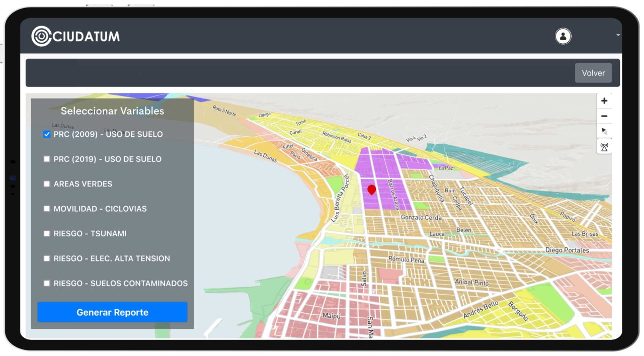Zoom out of the map

[x=604, y=116]
